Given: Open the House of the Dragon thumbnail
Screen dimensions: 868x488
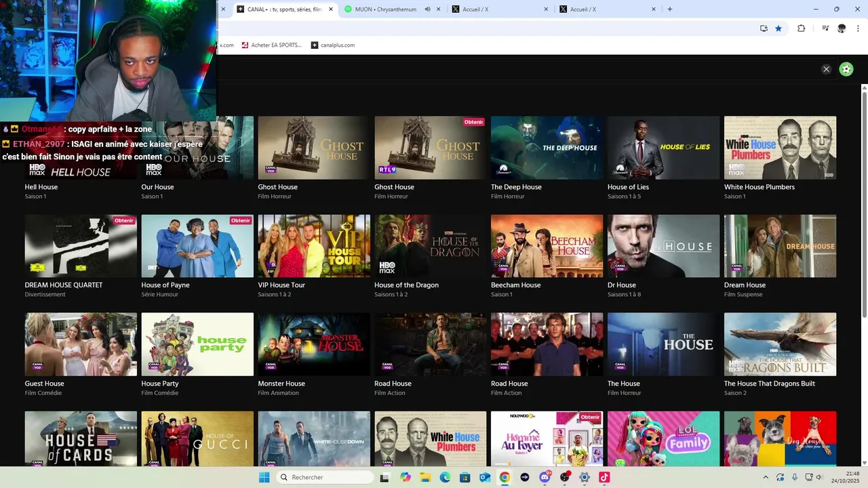Looking at the screenshot, I should [x=430, y=246].
